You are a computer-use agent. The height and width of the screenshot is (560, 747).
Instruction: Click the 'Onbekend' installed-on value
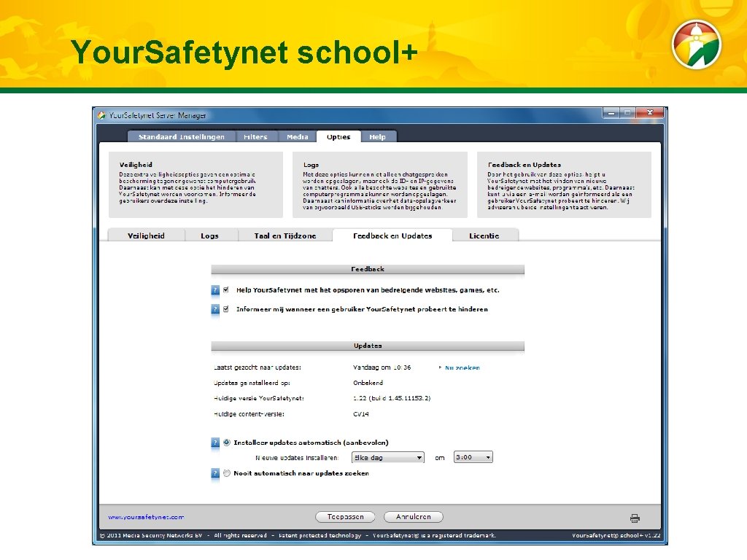[368, 383]
